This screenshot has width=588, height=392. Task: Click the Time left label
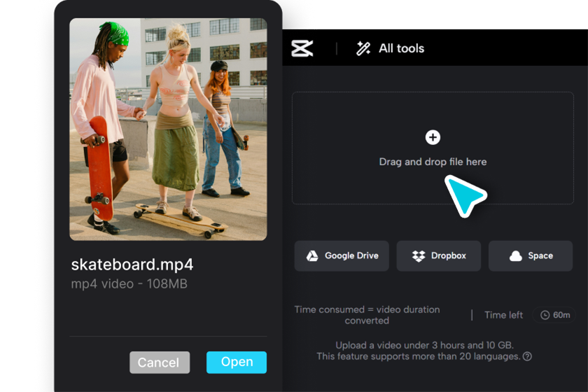503,315
